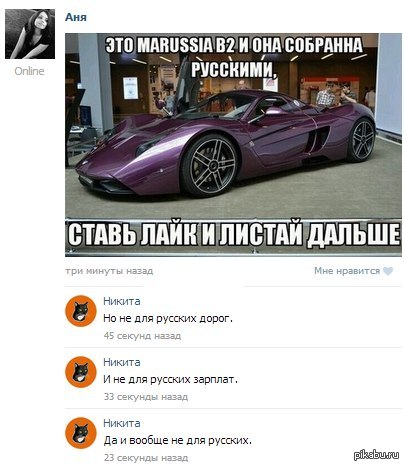Like the post via Мне нравится text

pyautogui.click(x=347, y=271)
